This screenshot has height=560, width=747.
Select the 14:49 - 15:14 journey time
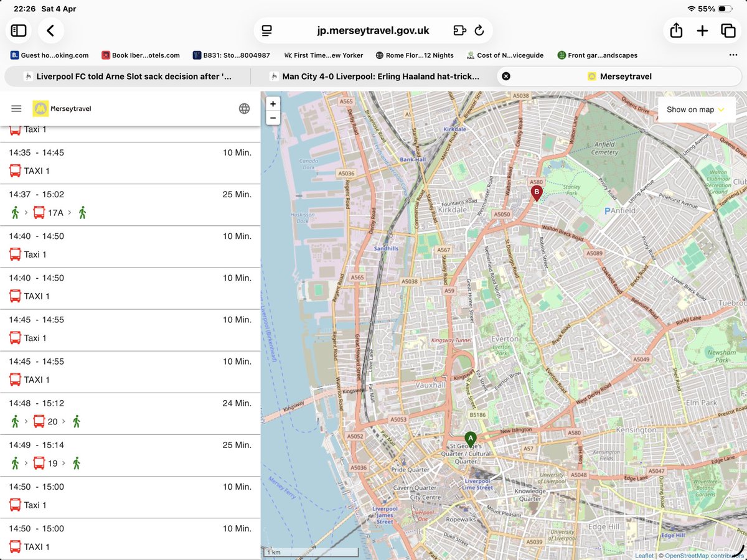point(36,445)
